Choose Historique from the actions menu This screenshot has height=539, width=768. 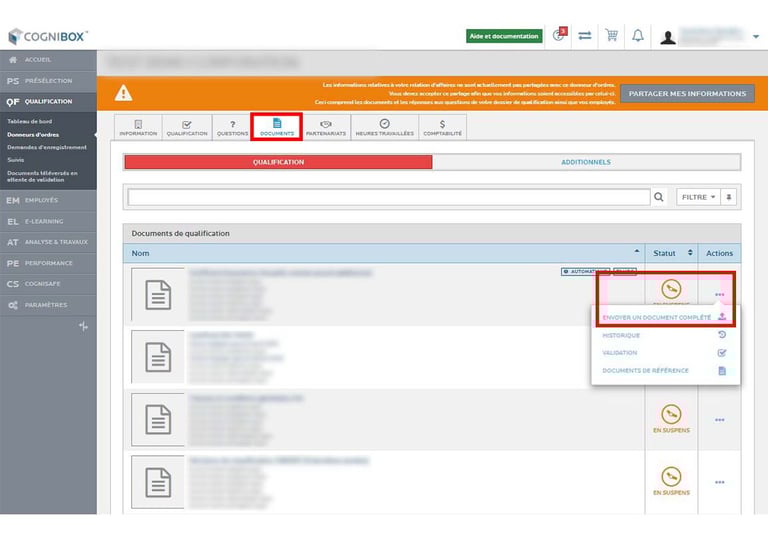pos(665,335)
